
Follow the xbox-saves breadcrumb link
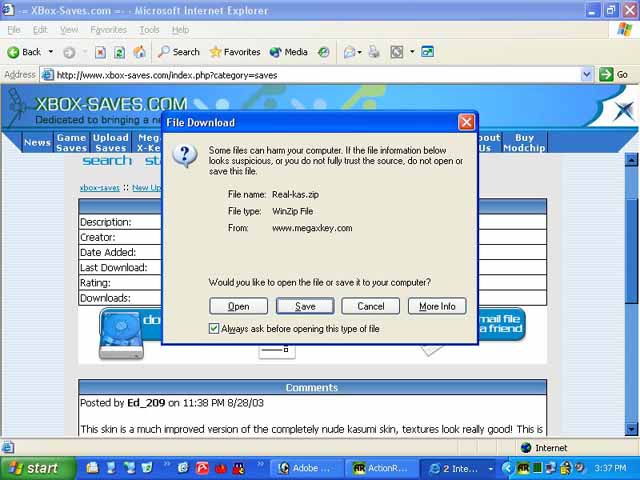[100, 188]
